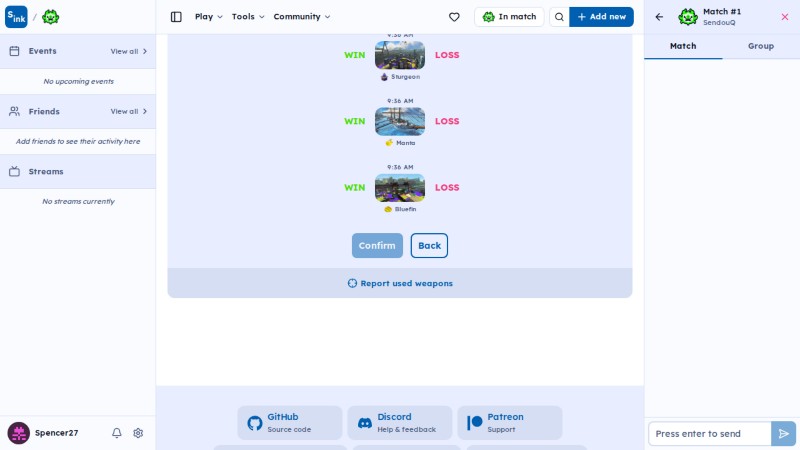Toggle the sidebar panel icon
The height and width of the screenshot is (450, 800).
click(176, 17)
